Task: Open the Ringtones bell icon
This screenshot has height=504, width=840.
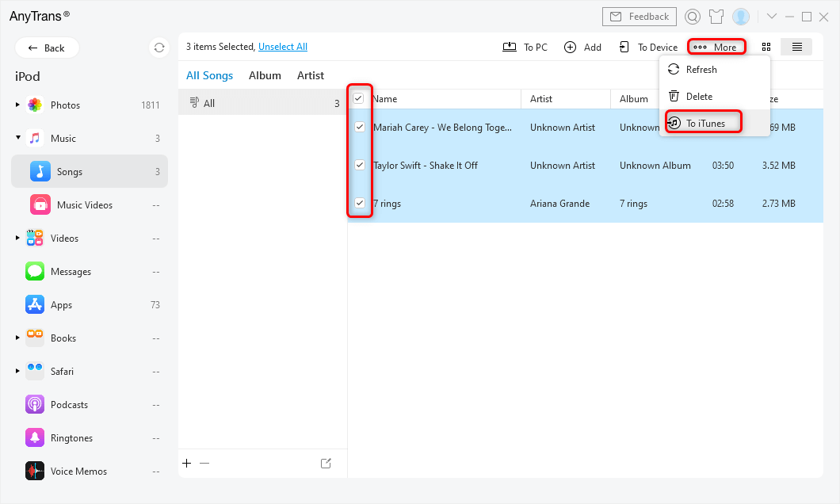Action: tap(35, 437)
